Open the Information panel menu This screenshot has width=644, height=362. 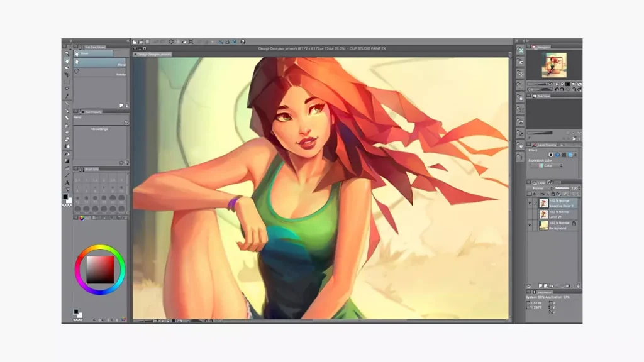529,292
